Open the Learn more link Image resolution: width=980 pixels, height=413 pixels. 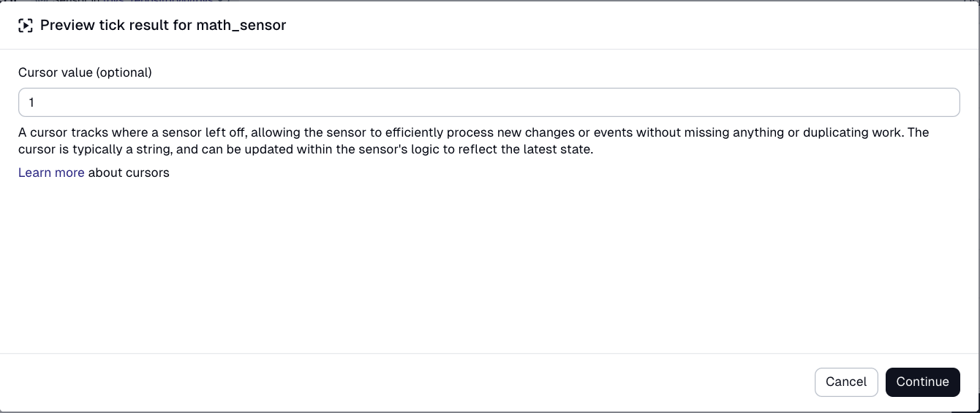point(51,173)
